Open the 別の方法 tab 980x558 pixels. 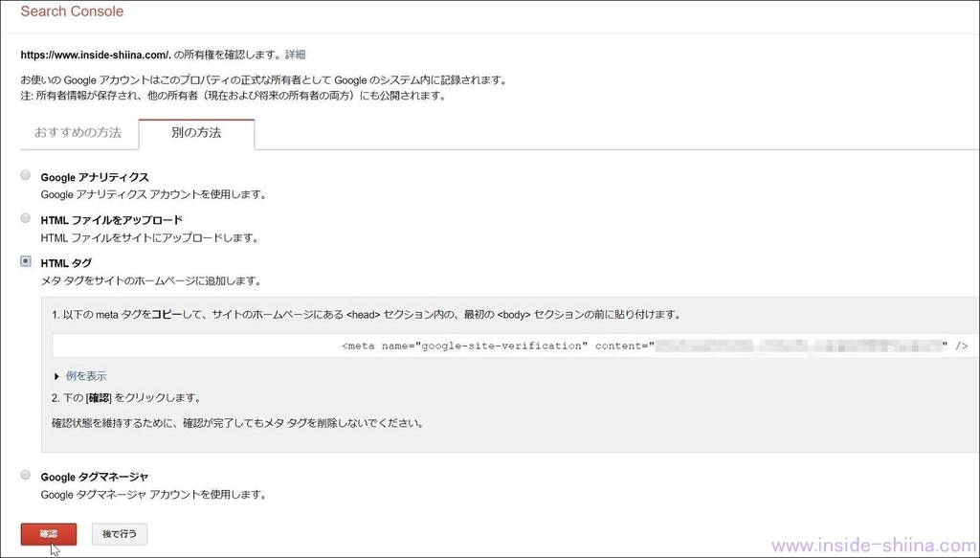pyautogui.click(x=196, y=133)
